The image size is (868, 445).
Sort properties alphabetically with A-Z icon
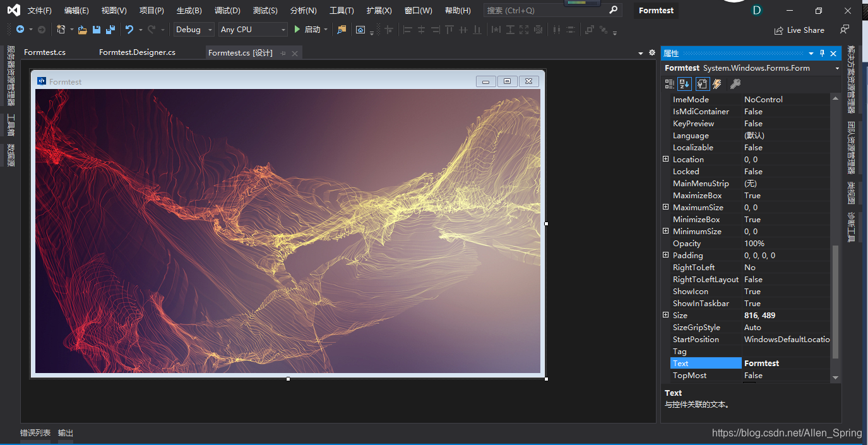pos(684,84)
